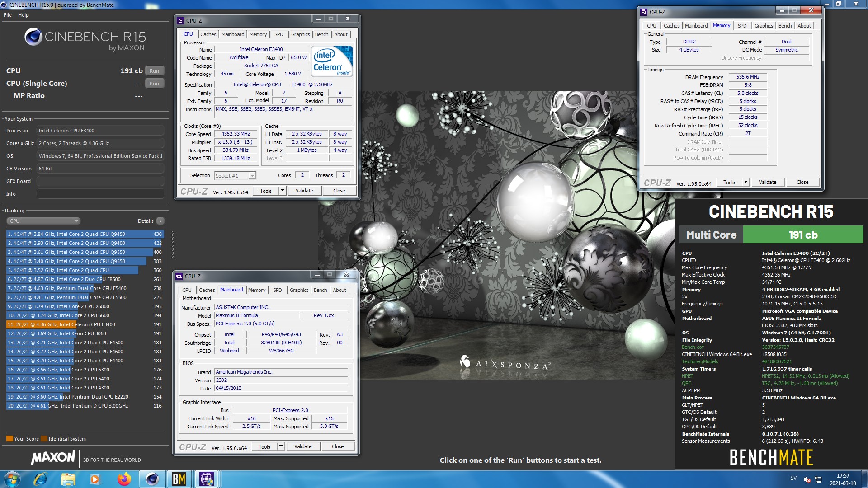Select SPD tab in the Mainboard CPU-Z window
The width and height of the screenshot is (868, 488).
pos(277,290)
